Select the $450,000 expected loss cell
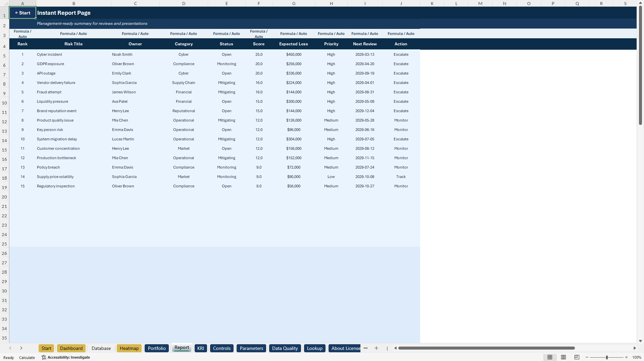Viewport: 644px width, 361px height. [x=294, y=54]
